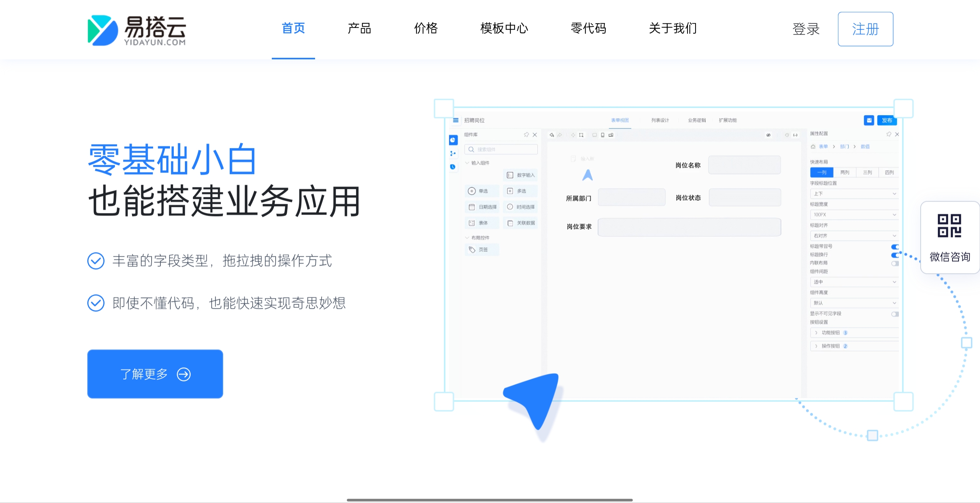Open the WeChat consultation QR code icon

(949, 226)
